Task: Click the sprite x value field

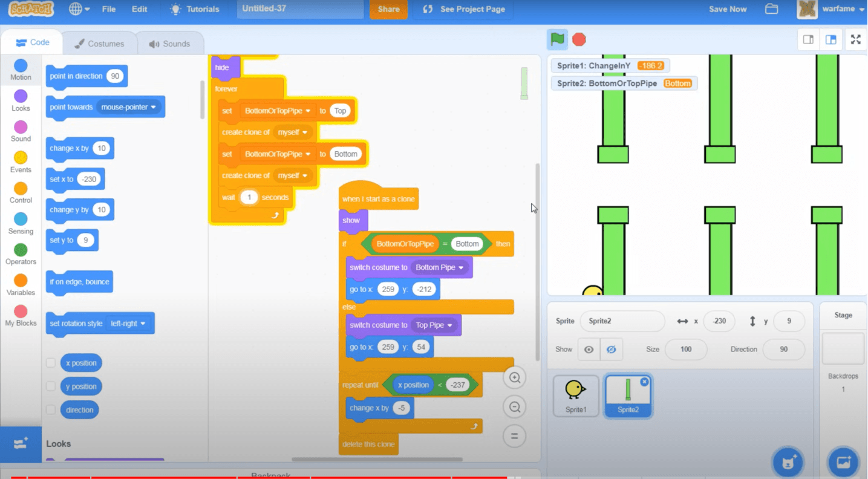Action: tap(719, 321)
